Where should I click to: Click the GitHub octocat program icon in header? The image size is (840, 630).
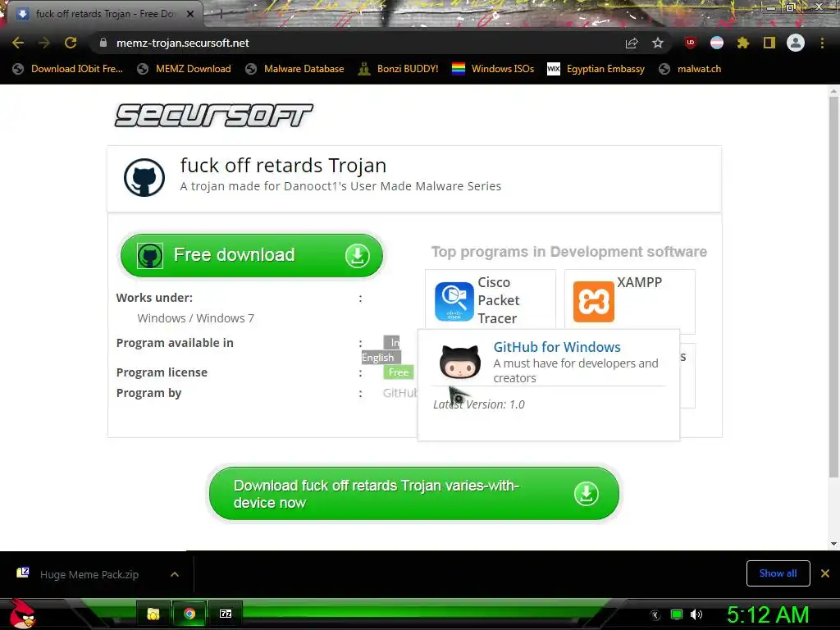[144, 177]
